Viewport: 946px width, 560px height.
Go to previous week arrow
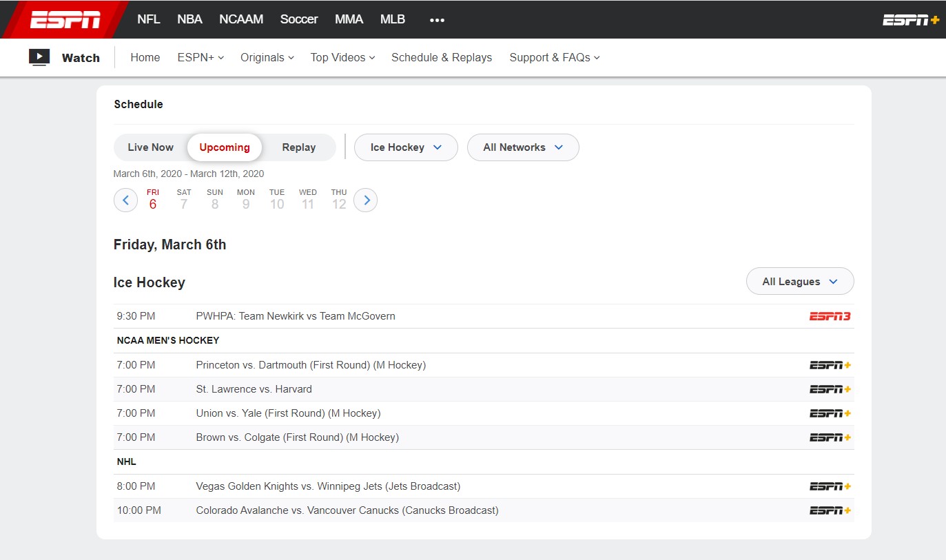click(x=125, y=200)
